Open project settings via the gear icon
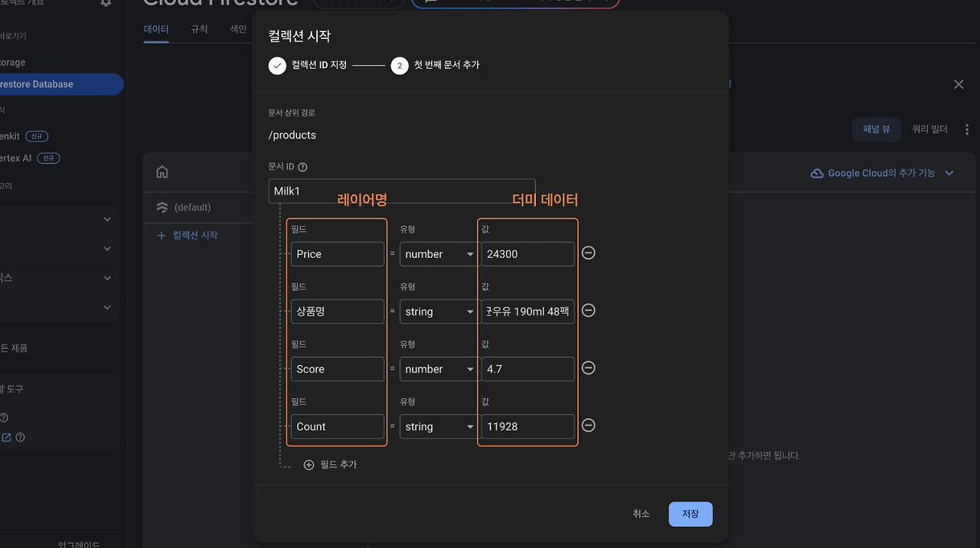This screenshot has height=548, width=980. pos(106,5)
